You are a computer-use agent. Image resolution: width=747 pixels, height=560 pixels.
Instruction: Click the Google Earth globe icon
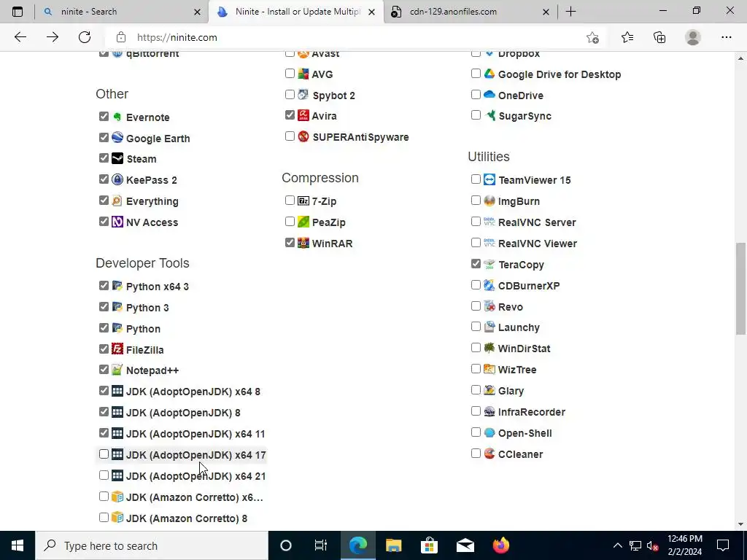tap(117, 138)
